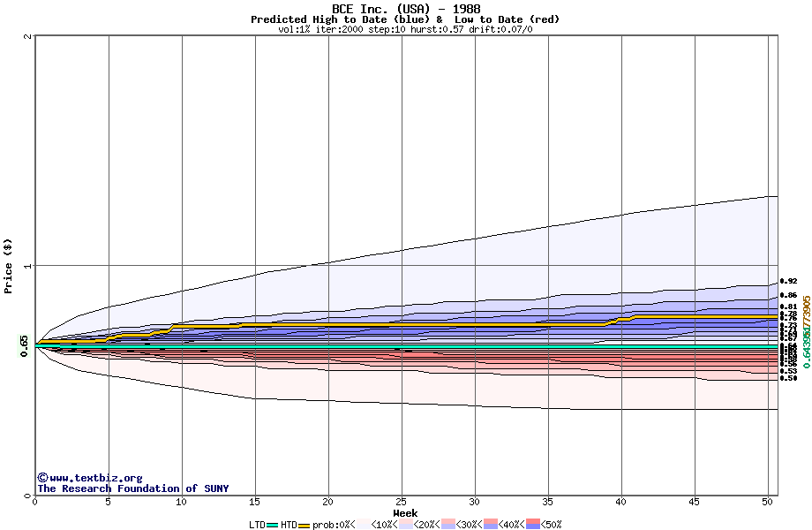Click the x-axis tick label "5"

coord(109,502)
